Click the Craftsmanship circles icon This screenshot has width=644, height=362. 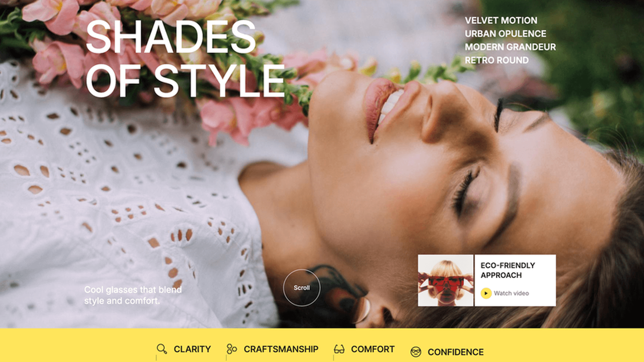[x=232, y=349]
